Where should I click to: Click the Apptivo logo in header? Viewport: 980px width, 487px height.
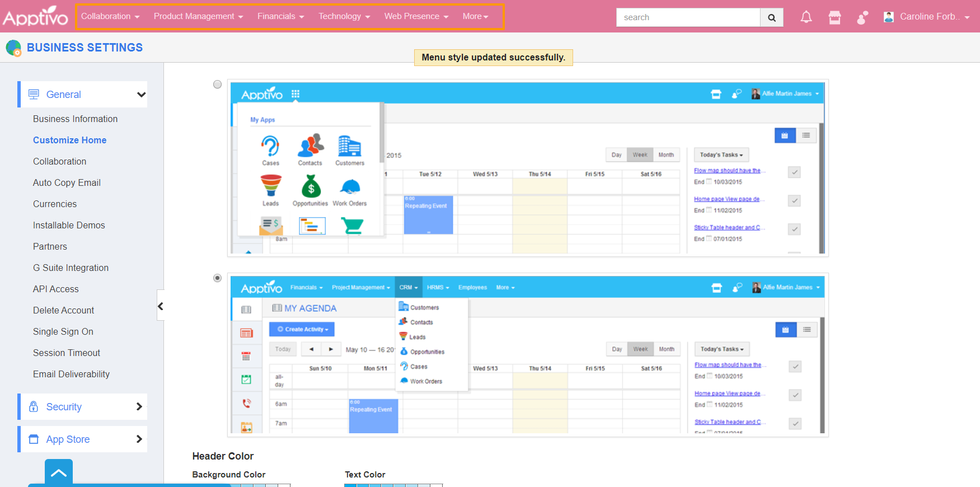coord(35,16)
